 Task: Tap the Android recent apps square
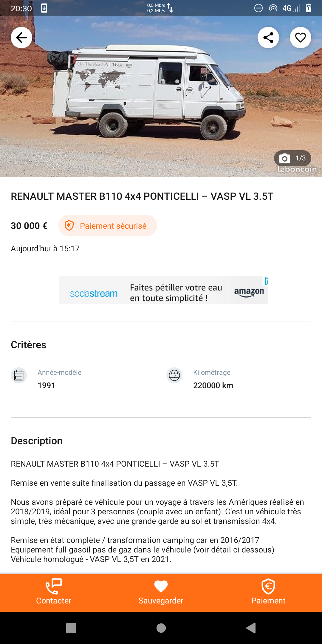[x=71, y=628]
